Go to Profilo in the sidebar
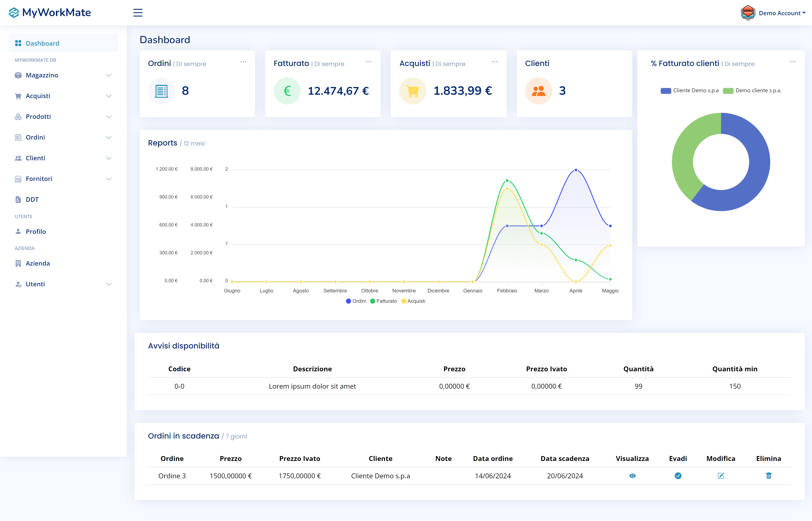Viewport: 812px width, 521px height. 36,231
